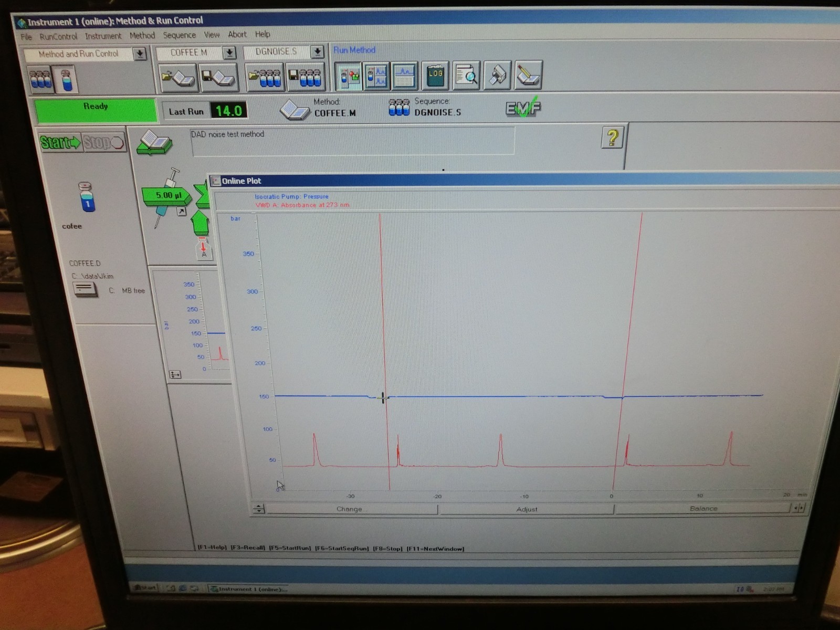Select sequence mode with three vials icon
Viewport: 840px width, 630px height.
click(41, 79)
